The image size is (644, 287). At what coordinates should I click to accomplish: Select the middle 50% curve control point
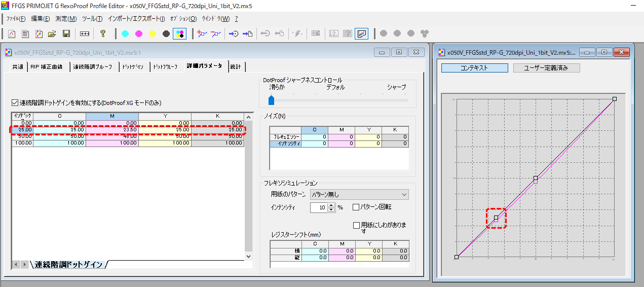(536, 178)
